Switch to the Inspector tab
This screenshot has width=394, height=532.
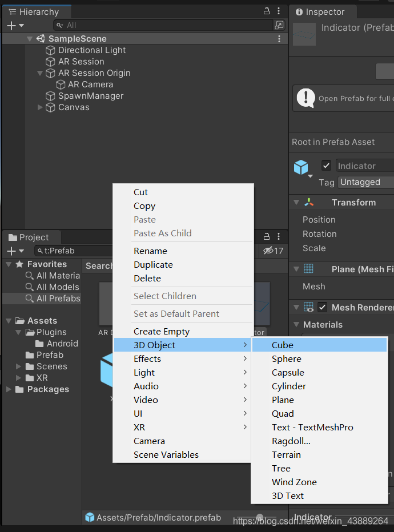coord(323,12)
